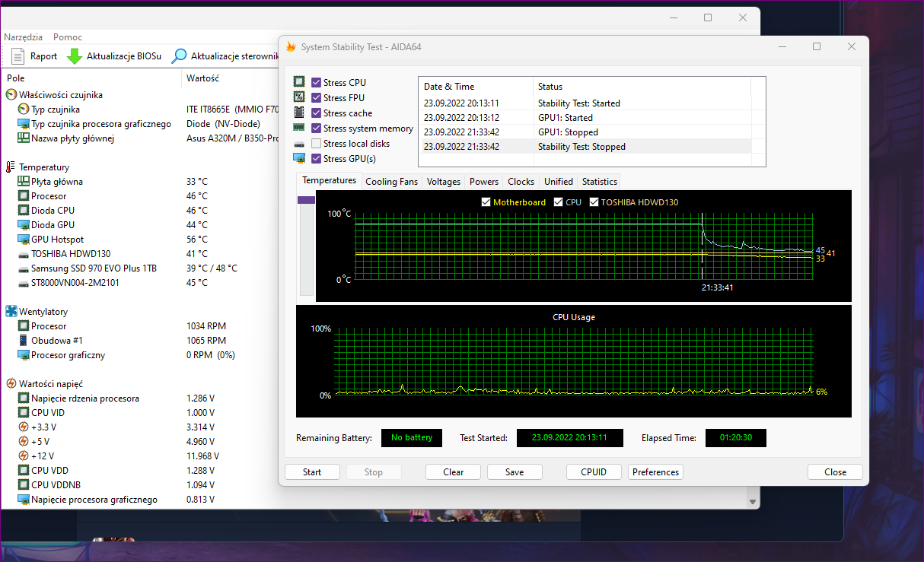Open the Clocks tab
The width and height of the screenshot is (924, 562).
[x=521, y=182]
